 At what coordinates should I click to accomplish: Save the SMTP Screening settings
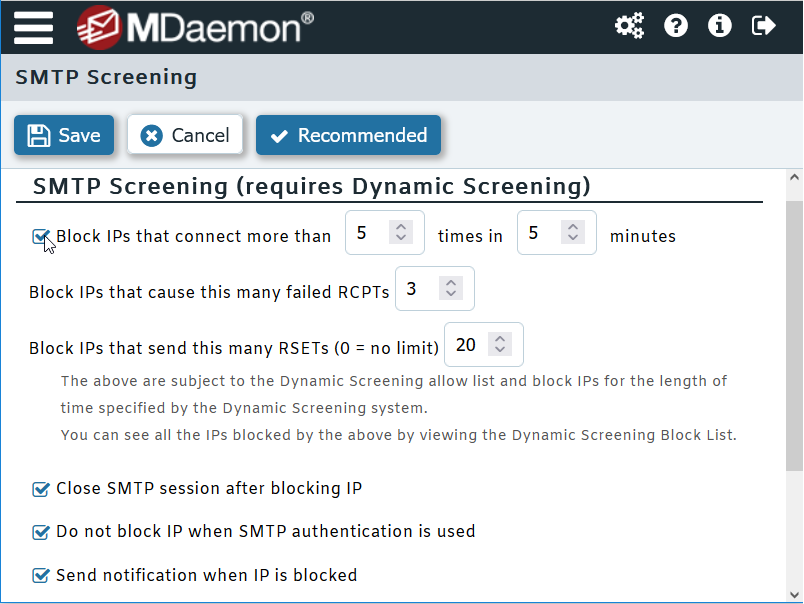point(64,136)
